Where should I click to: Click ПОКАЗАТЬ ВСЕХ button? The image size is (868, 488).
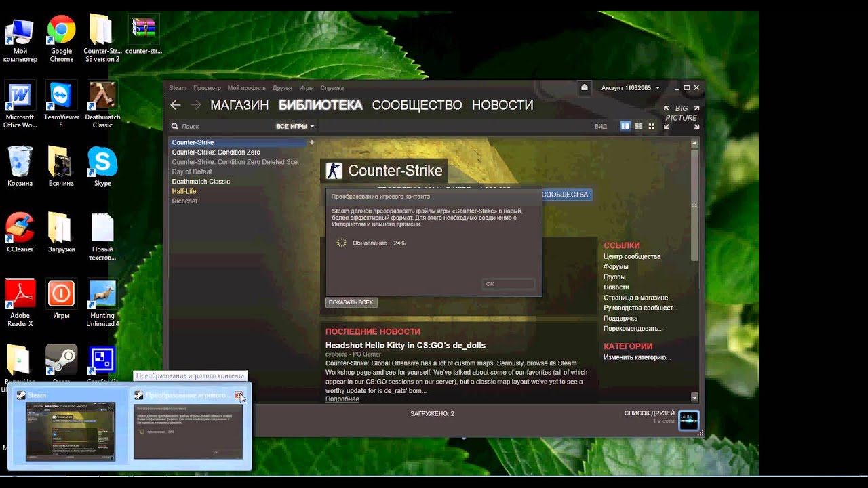pyautogui.click(x=351, y=302)
